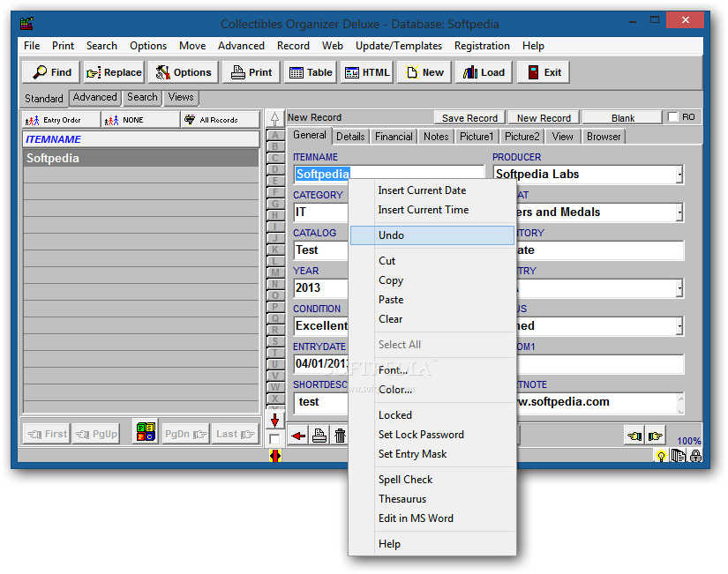
Task: Expand the dropdown showing 'ers and Medals'
Action: pos(679,212)
